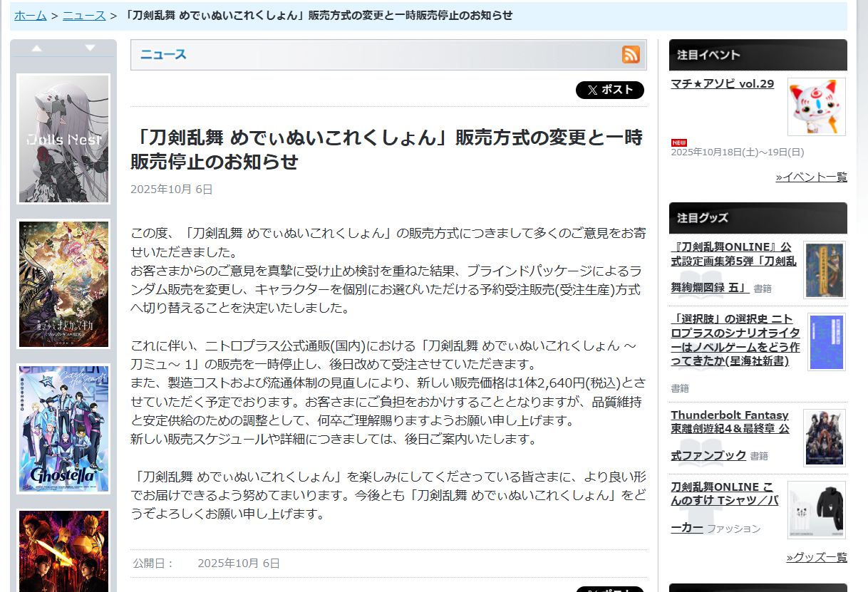Screen dimensions: 868x592
Task: Open 「選択肢」の選択史 book link
Action: 735,339
